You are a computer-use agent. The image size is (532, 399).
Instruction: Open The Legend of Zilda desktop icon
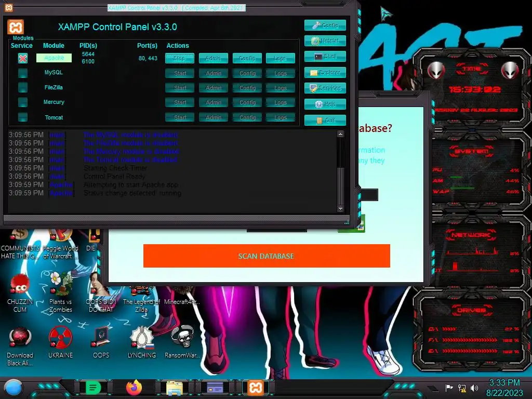click(x=141, y=299)
